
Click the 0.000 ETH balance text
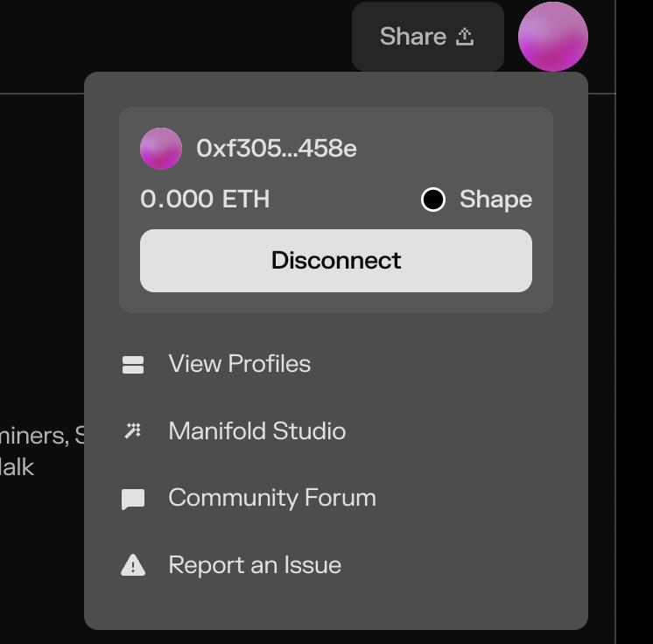[x=205, y=199]
